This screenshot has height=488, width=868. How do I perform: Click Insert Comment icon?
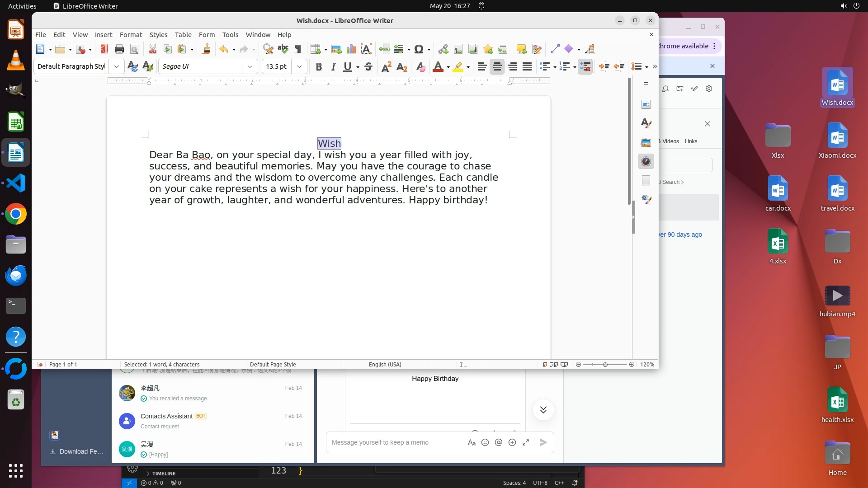point(521,49)
